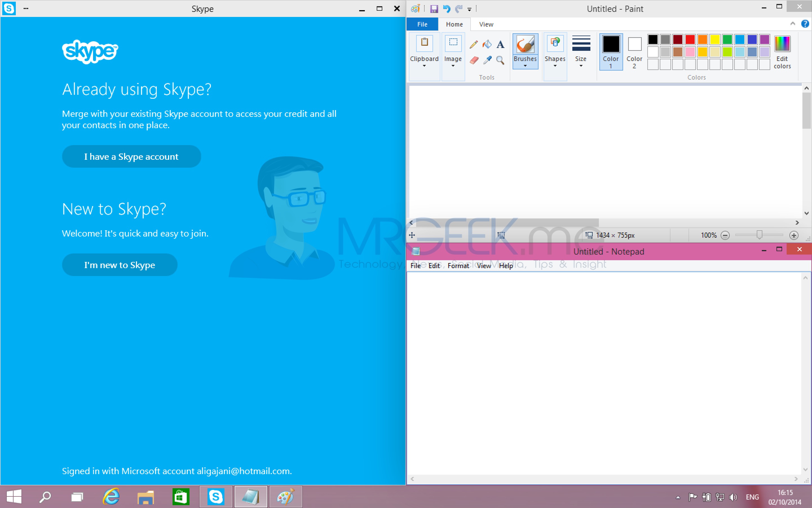Collapse the Paint ribbon with the chevron
Image resolution: width=812 pixels, height=508 pixels.
pyautogui.click(x=793, y=23)
